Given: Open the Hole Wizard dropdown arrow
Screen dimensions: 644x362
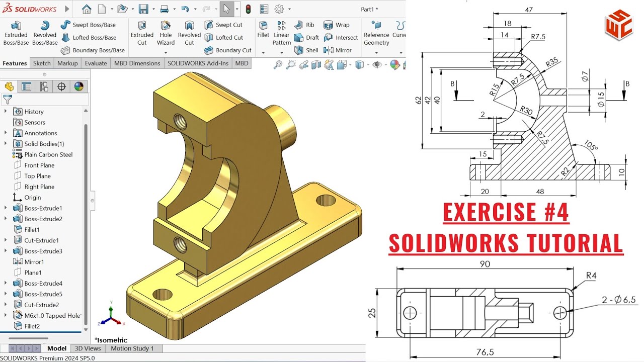Looking at the screenshot, I should 166,52.
